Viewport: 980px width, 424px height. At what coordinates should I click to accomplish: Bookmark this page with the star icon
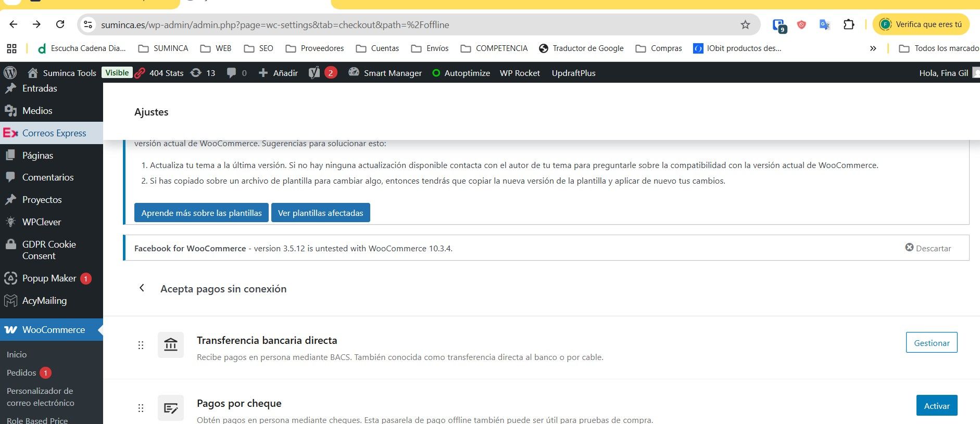(745, 24)
